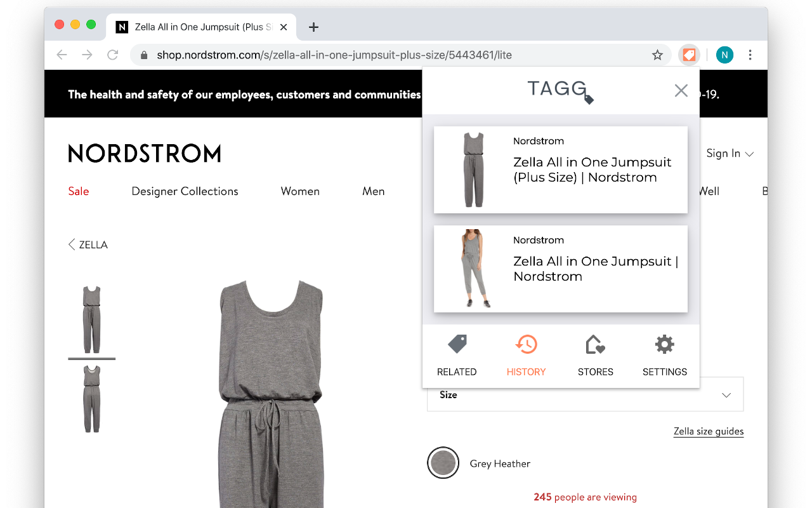Open Chrome's three-dot menu

[750, 55]
